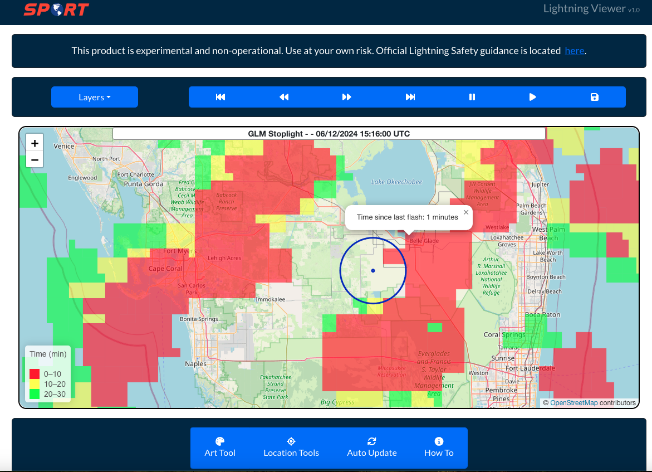Skip to the last frame
The image size is (652, 472).
click(x=410, y=97)
